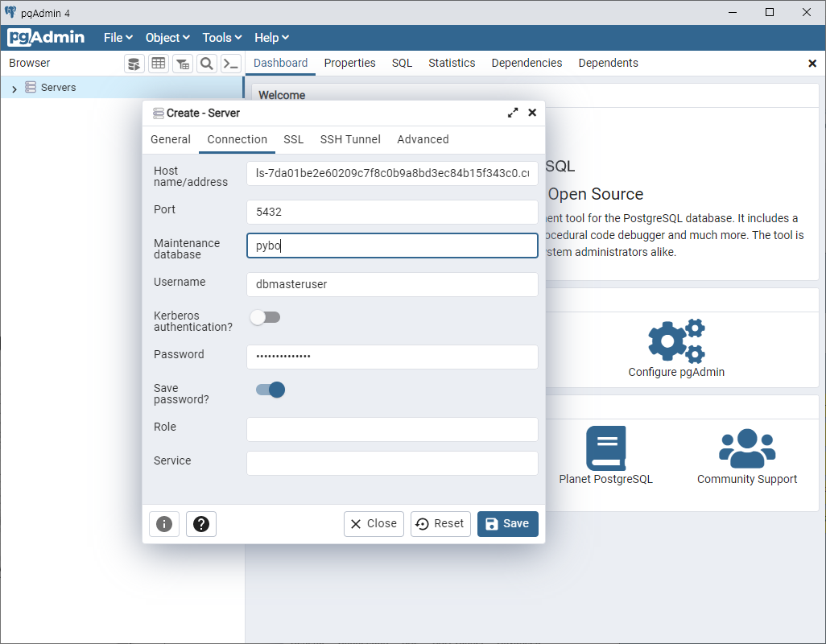Image resolution: width=826 pixels, height=644 pixels.
Task: Open the File menu
Action: (x=118, y=37)
